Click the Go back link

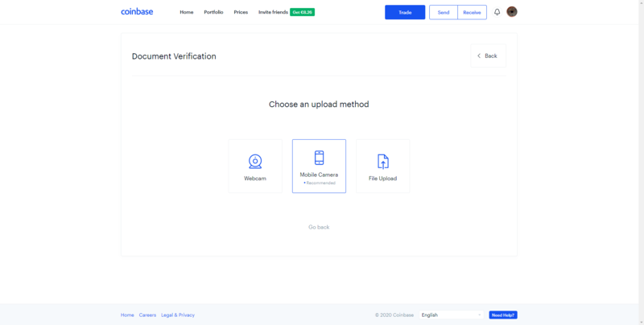[x=319, y=227]
